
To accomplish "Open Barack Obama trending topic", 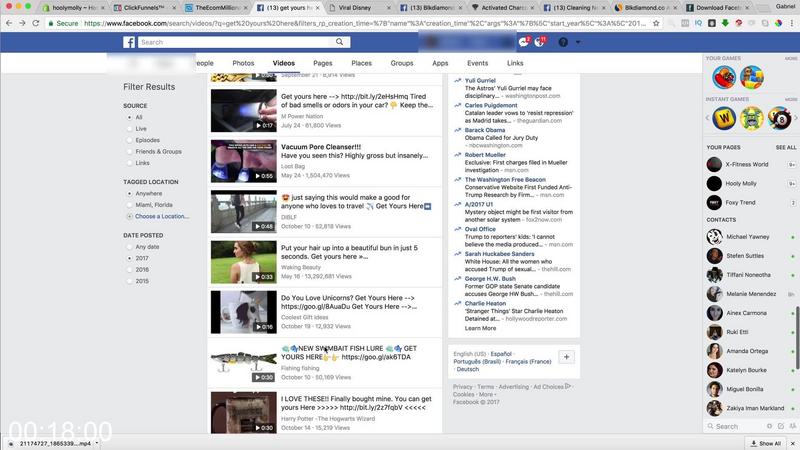I will click(x=485, y=130).
